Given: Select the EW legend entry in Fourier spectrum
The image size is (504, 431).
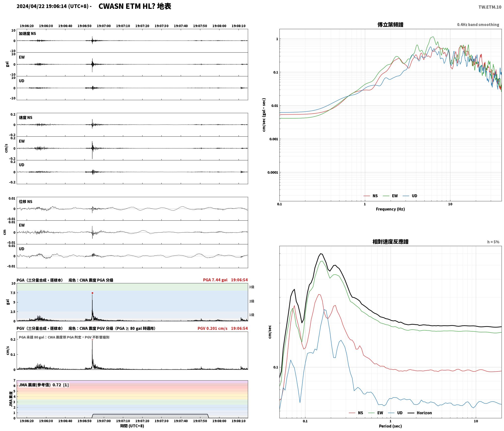Looking at the screenshot, I should point(390,196).
